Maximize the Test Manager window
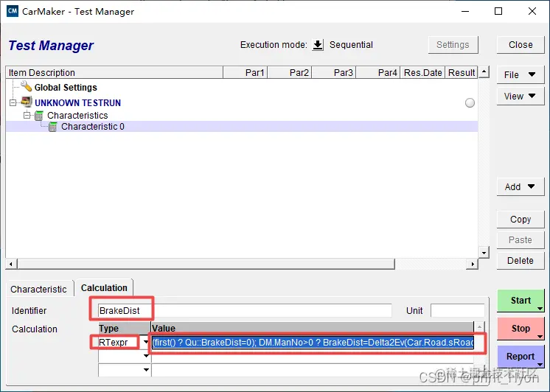This screenshot has height=392, width=550. tap(498, 11)
